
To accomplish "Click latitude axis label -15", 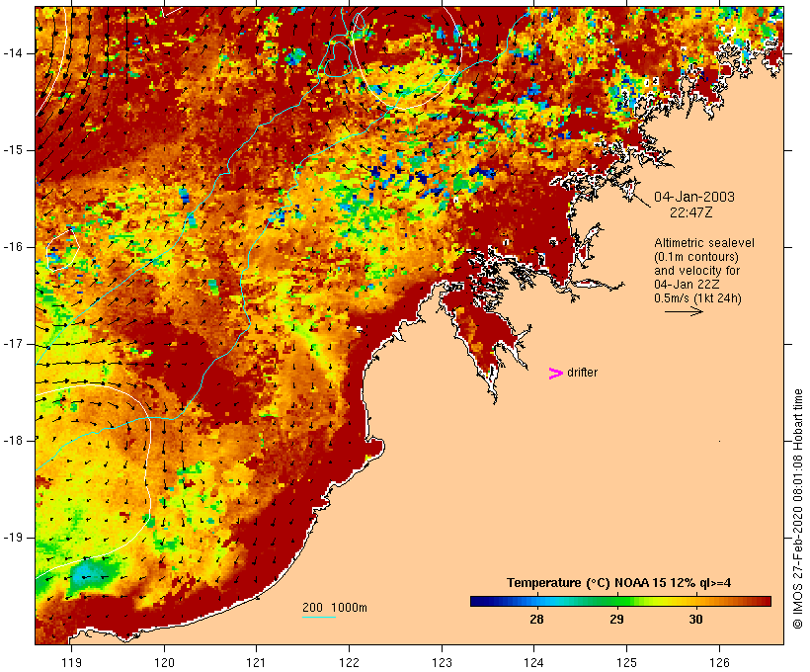I will [13, 150].
